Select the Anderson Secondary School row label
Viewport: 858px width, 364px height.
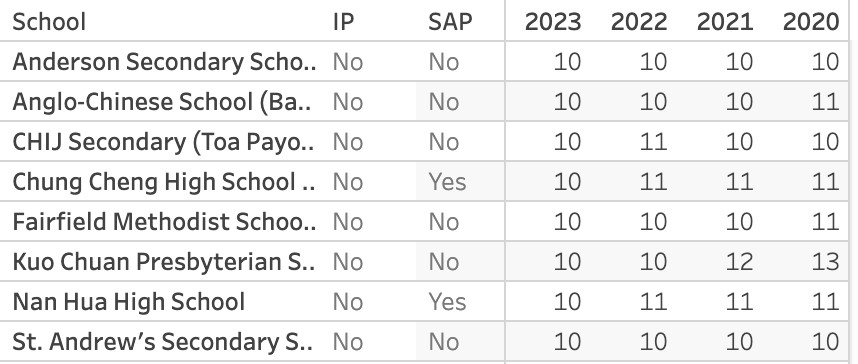(164, 62)
